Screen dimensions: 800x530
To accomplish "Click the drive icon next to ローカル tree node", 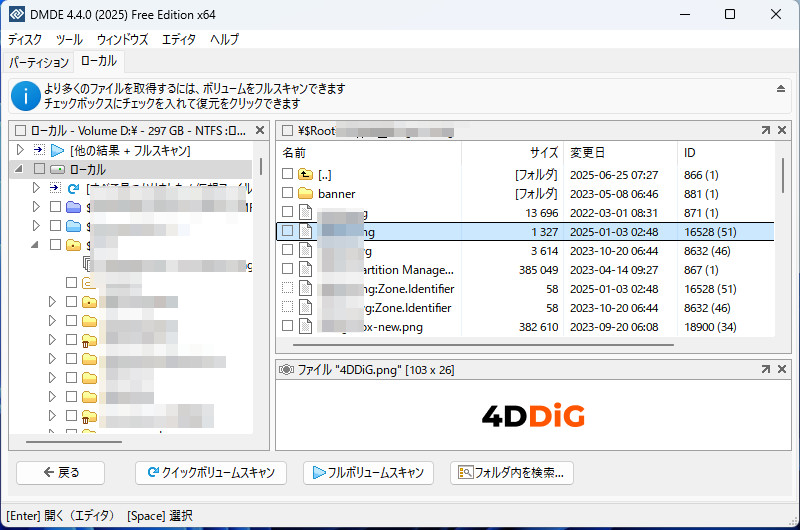I will (x=58, y=169).
